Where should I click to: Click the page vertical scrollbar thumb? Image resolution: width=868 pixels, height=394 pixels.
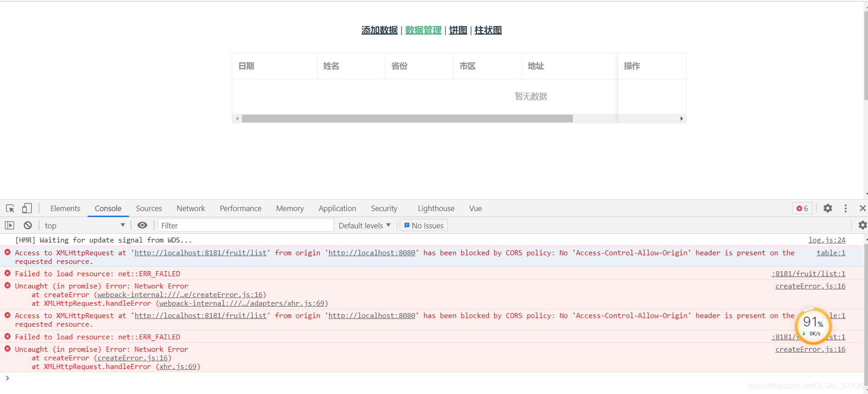coord(866,56)
